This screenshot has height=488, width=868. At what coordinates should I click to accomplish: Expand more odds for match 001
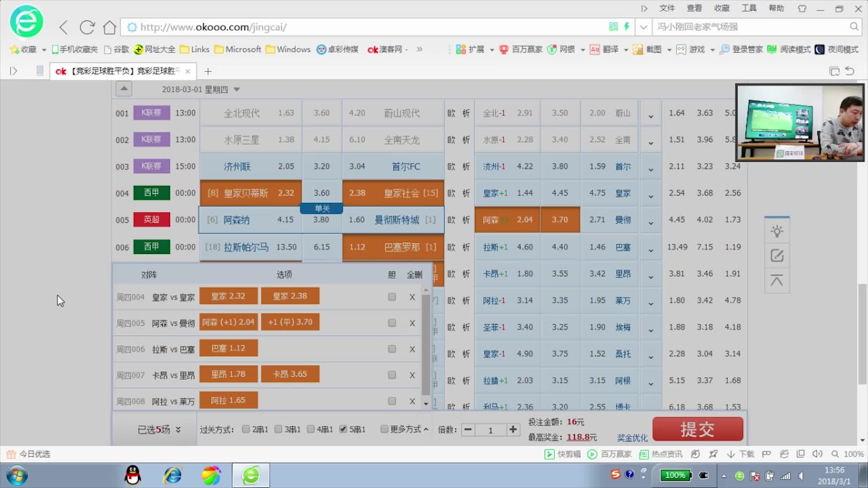point(651,116)
